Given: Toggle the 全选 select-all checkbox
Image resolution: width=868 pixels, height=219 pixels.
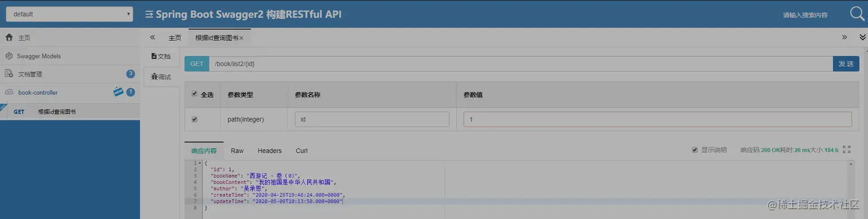Looking at the screenshot, I should (x=195, y=94).
